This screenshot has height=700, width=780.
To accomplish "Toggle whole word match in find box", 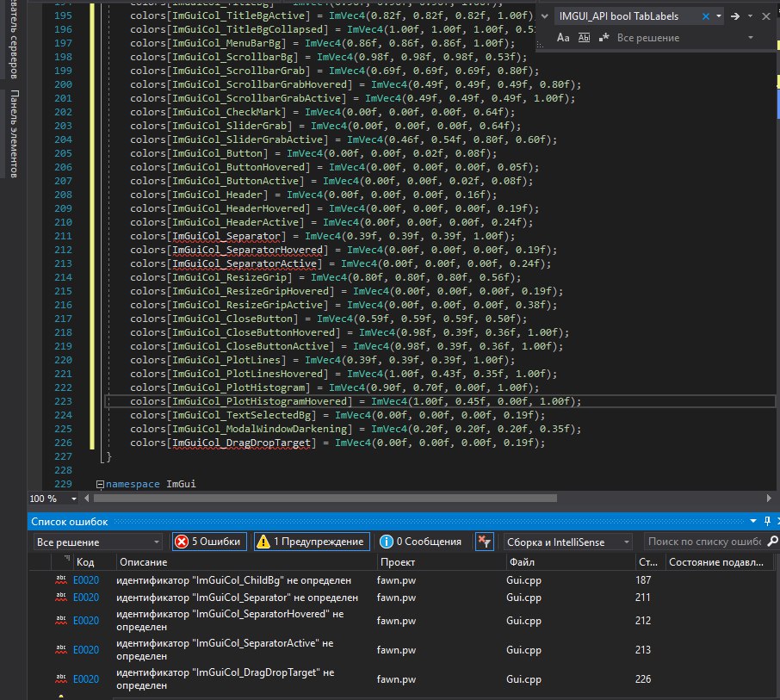I will click(x=584, y=38).
